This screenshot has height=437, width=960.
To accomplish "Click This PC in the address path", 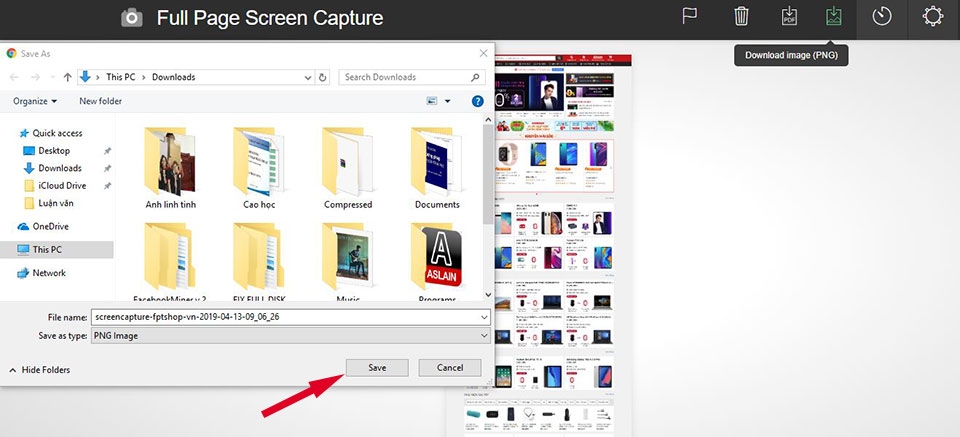I will coord(121,77).
